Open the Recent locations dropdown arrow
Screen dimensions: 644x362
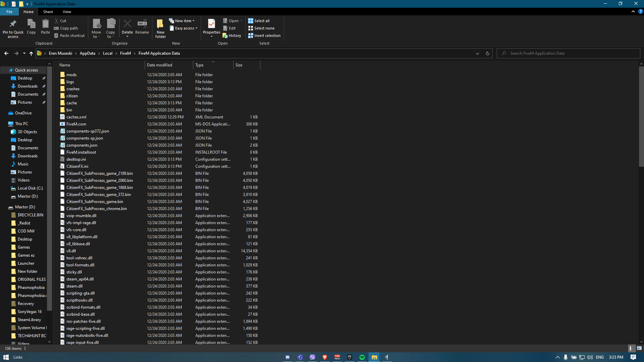pyautogui.click(x=24, y=53)
